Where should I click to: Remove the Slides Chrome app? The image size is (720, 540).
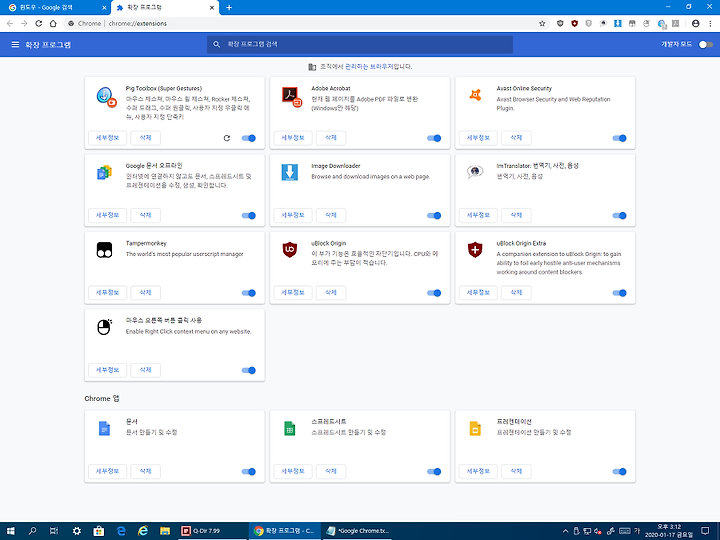pyautogui.click(x=517, y=471)
